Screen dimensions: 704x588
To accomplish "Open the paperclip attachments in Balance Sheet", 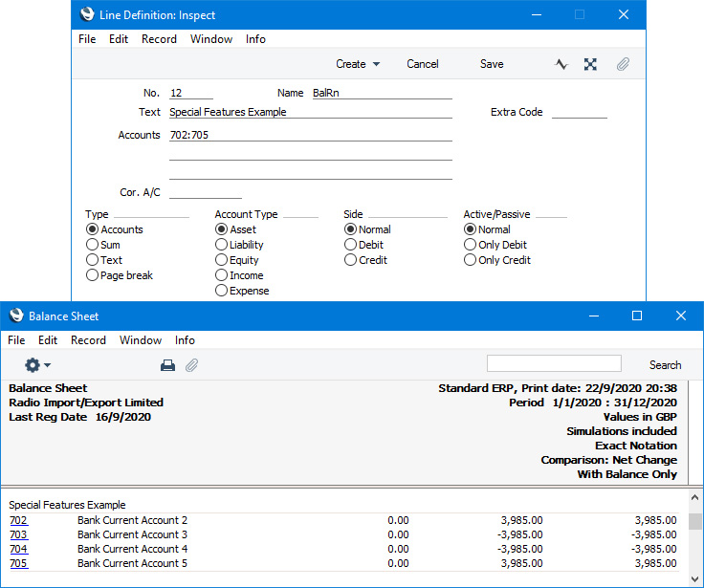I will 191,365.
